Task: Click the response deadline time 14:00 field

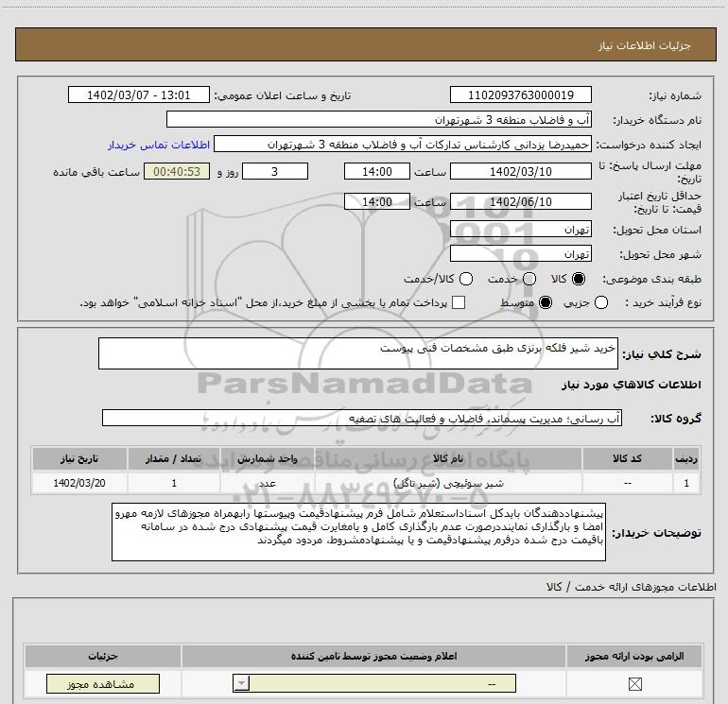Action: click(x=377, y=171)
